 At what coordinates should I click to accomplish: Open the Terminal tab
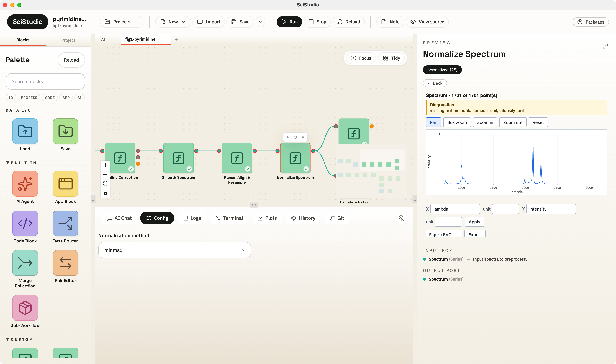tap(229, 218)
